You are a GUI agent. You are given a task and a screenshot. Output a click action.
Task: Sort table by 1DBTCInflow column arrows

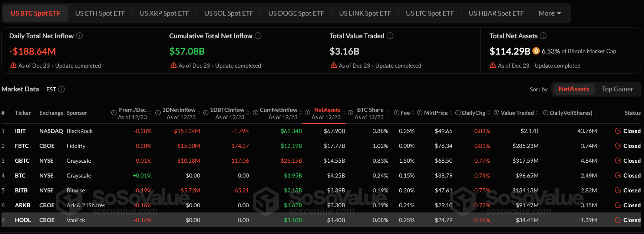coord(248,113)
